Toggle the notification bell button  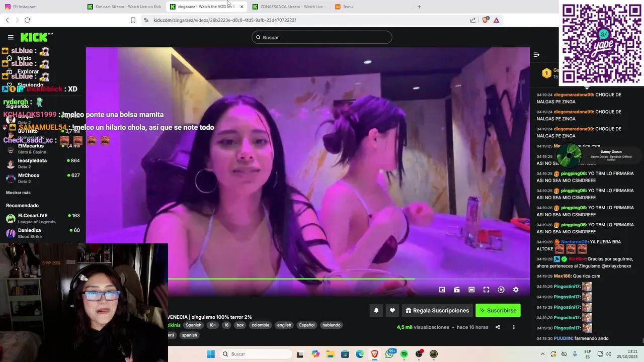tap(376, 311)
